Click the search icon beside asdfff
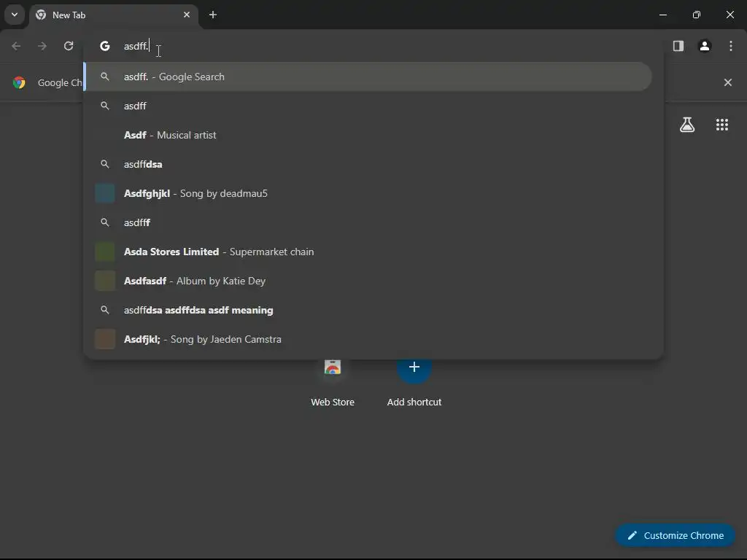The height and width of the screenshot is (560, 747). coord(105,222)
